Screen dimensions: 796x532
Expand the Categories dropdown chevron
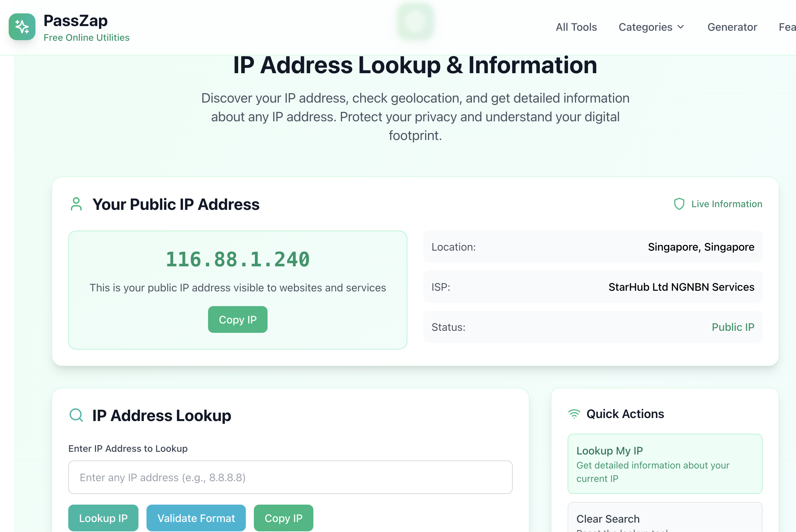(681, 27)
